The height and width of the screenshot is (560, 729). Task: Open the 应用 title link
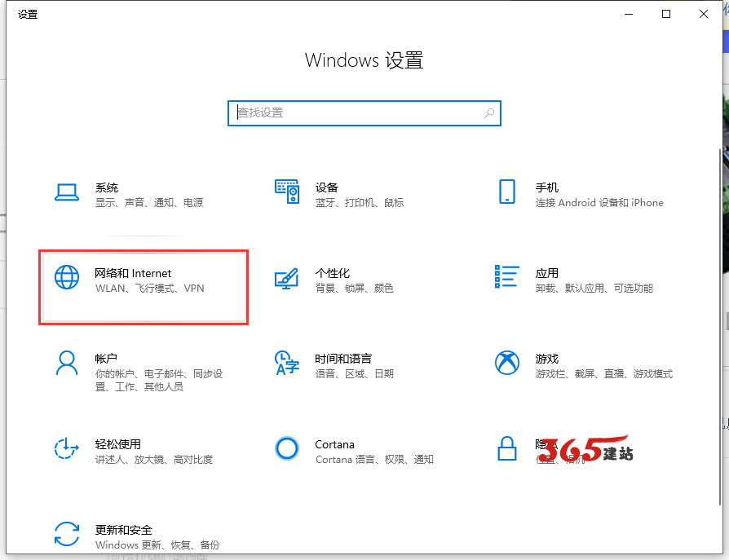(546, 273)
